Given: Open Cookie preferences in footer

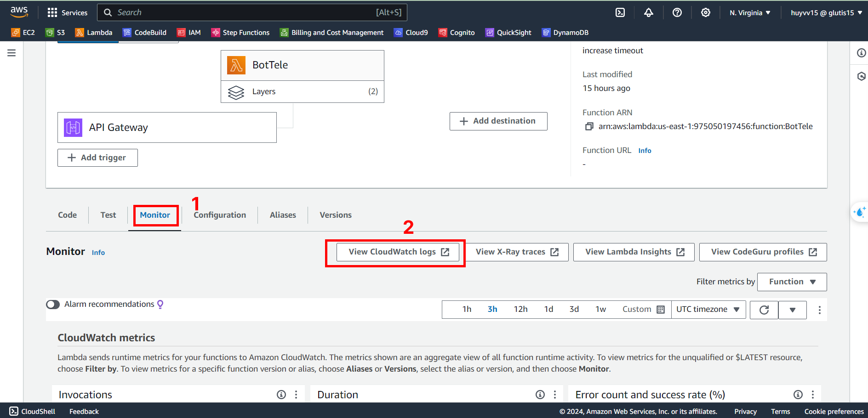Looking at the screenshot, I should coord(834,412).
